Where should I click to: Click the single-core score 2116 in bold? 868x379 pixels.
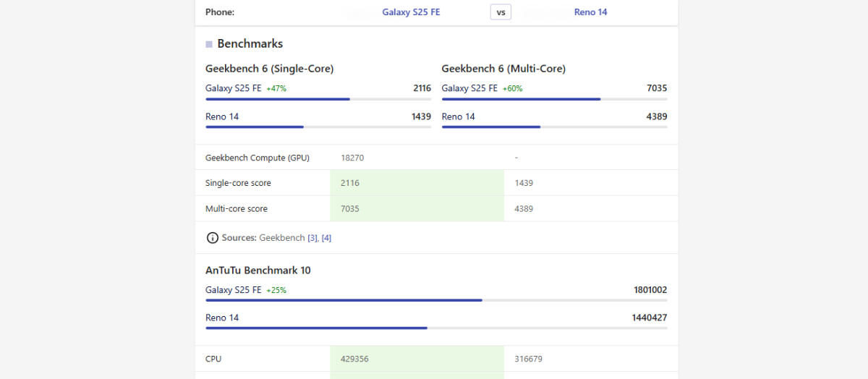tap(422, 88)
